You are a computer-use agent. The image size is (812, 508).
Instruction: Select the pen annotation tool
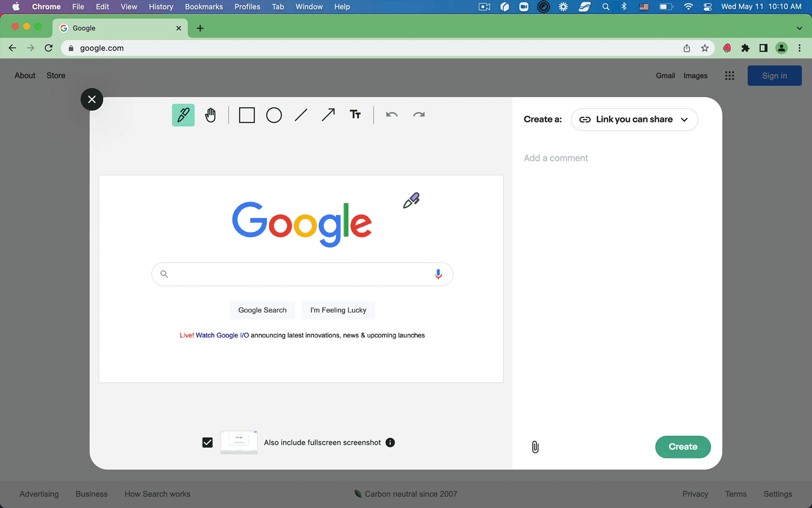coord(183,115)
